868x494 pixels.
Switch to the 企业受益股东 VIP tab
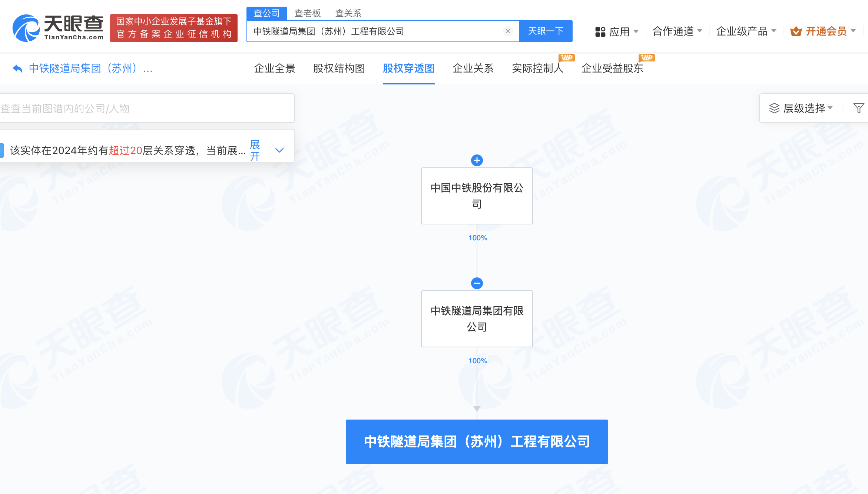pos(612,69)
